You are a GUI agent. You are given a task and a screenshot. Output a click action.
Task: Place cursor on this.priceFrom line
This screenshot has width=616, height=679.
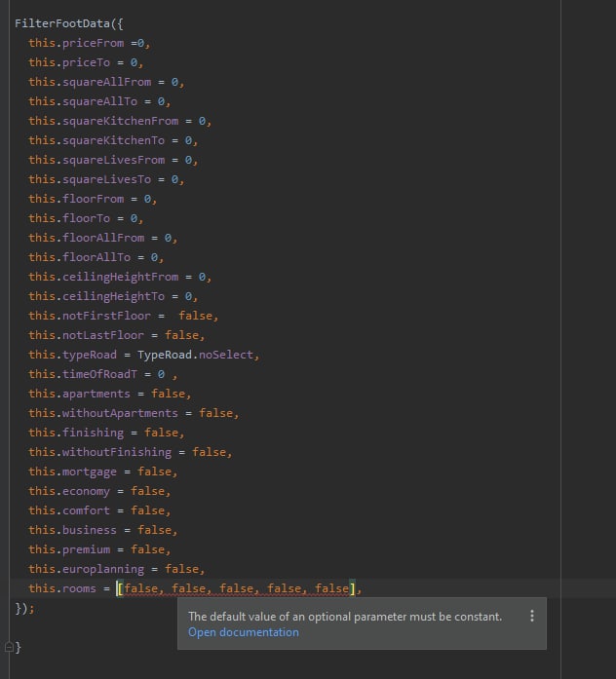90,43
